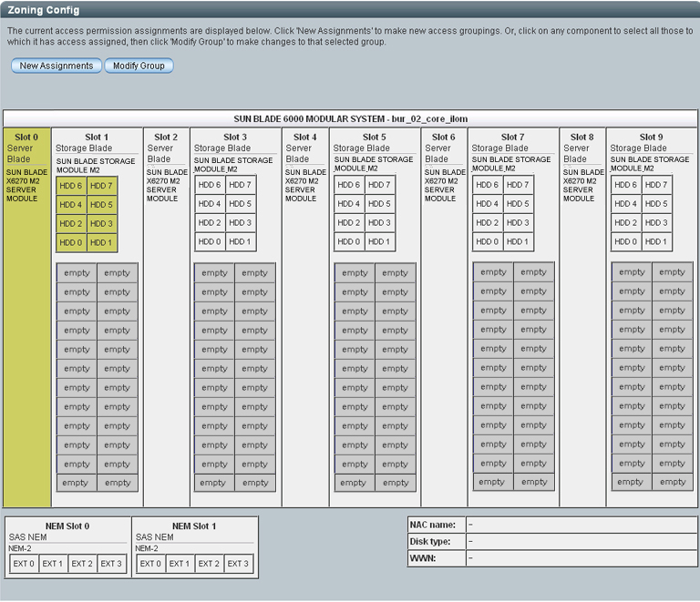Select HDD 3 in Slot 5
The width and height of the screenshot is (700, 602).
click(379, 222)
